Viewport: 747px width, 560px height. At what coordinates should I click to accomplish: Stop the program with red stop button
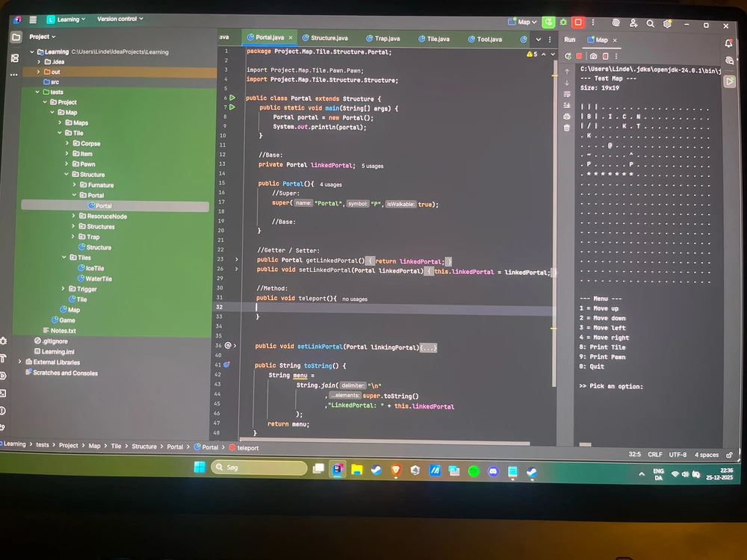[577, 22]
